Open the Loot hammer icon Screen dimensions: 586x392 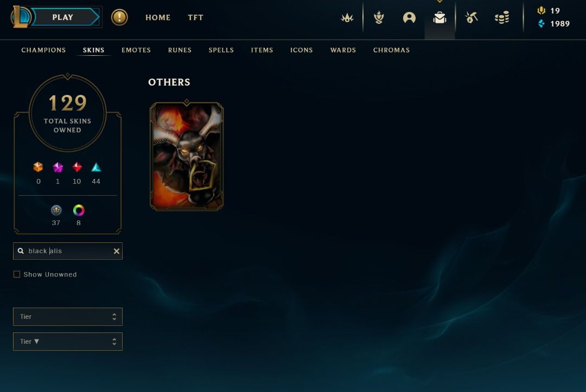click(472, 17)
